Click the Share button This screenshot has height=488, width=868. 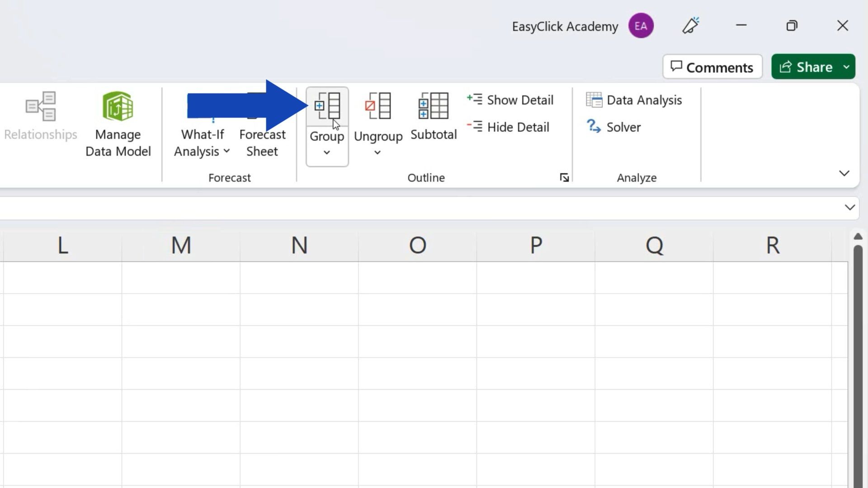[809, 66]
